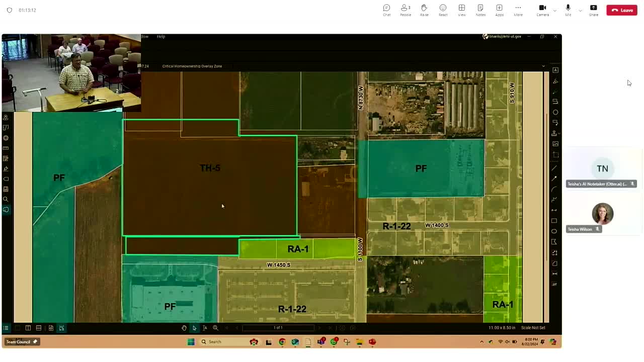
Task: Click the Share screen icon
Action: click(x=594, y=10)
